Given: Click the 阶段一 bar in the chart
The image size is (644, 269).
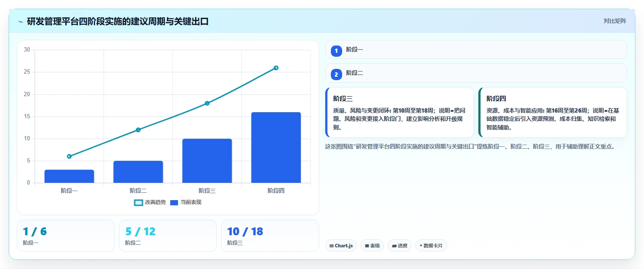Looking at the screenshot, I should [x=69, y=176].
